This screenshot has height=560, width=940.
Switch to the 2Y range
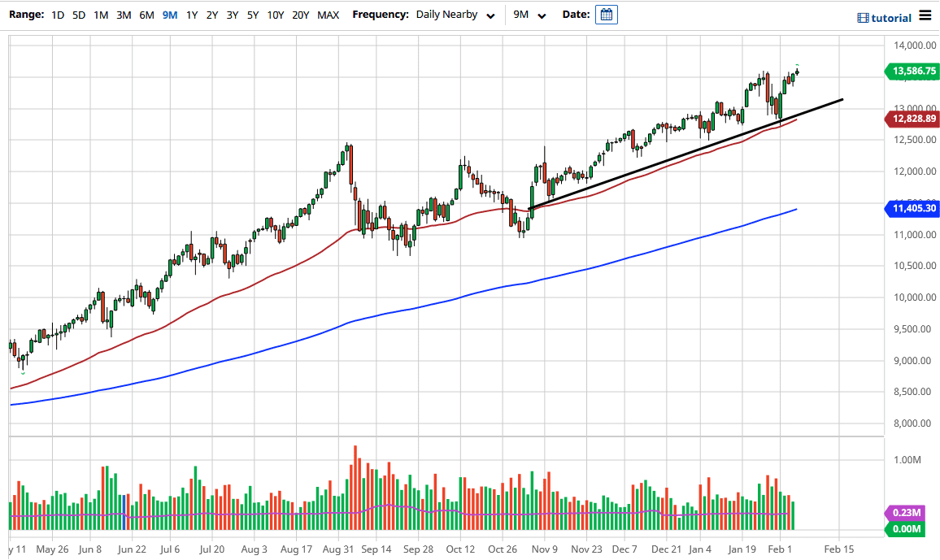[x=211, y=15]
